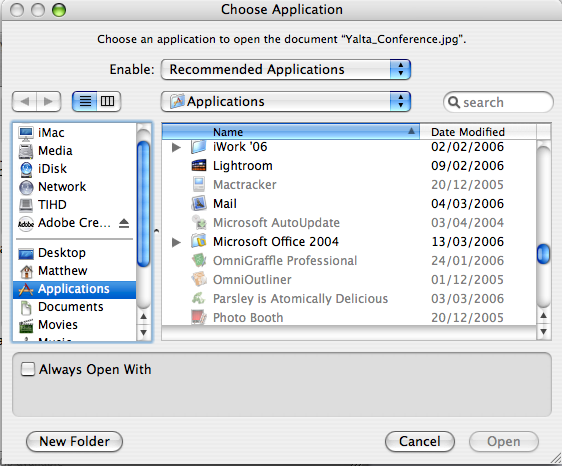Screen dimensions: 562x466
Task: Click the Open button
Action: point(504,442)
